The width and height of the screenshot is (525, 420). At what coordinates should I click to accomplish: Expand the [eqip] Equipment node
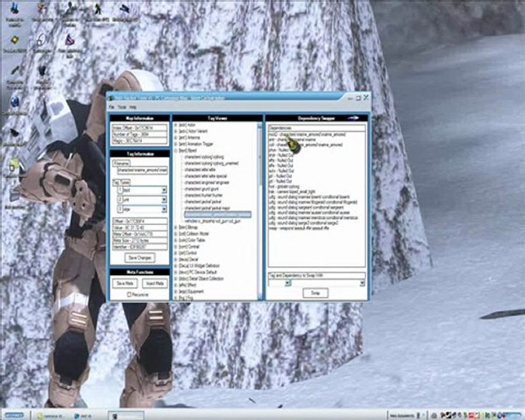(x=176, y=292)
